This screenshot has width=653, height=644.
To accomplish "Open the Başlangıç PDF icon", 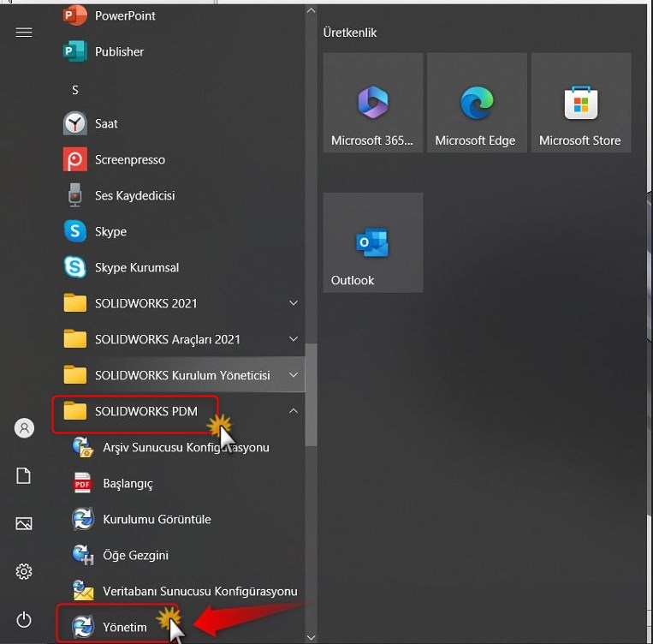I will [82, 483].
